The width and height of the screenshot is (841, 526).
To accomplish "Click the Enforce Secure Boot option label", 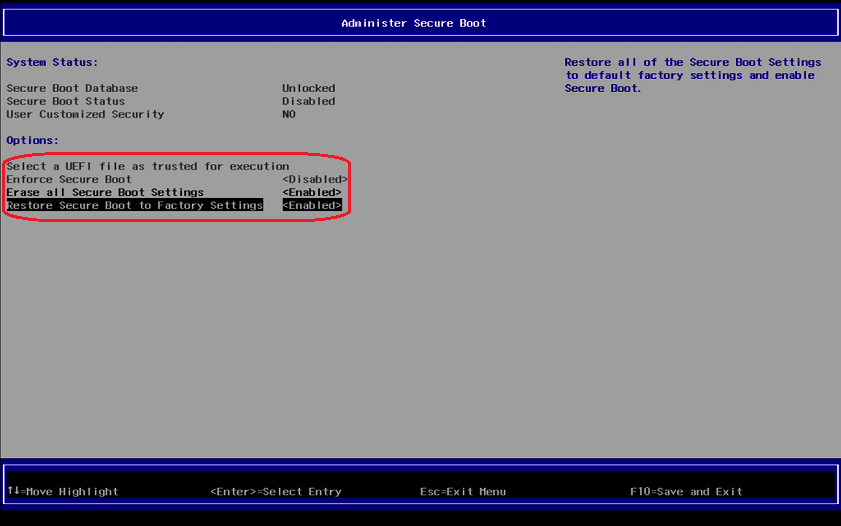I will click(69, 179).
